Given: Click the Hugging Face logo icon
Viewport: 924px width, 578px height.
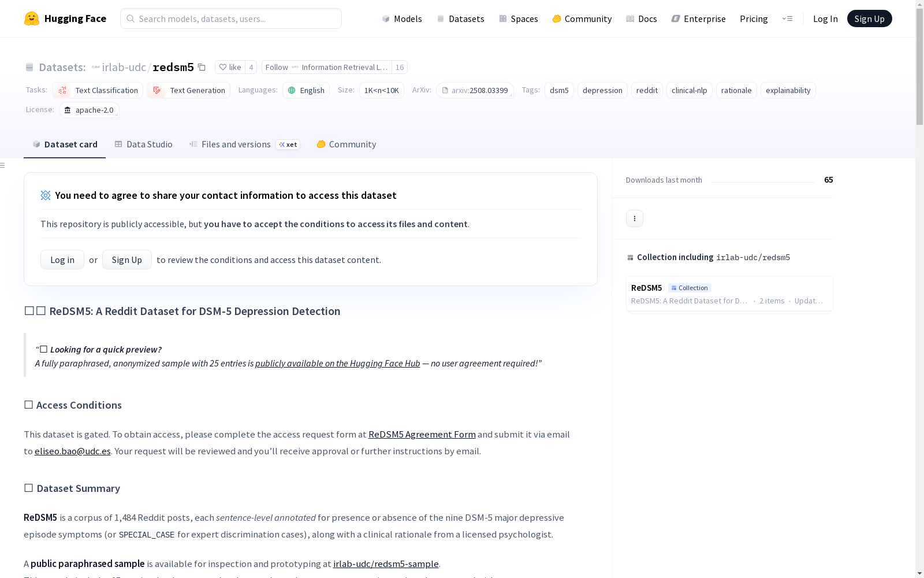Looking at the screenshot, I should [32, 18].
